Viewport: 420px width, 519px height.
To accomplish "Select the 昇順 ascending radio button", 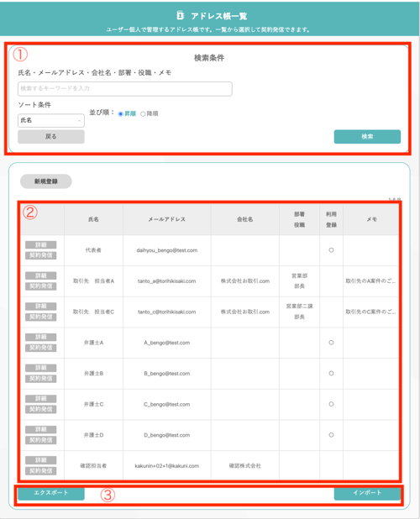I will click(120, 114).
